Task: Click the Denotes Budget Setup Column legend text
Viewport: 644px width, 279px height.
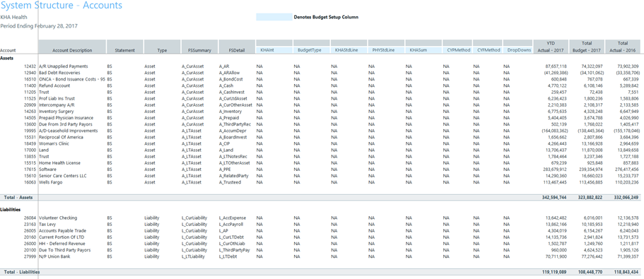Action: (326, 17)
